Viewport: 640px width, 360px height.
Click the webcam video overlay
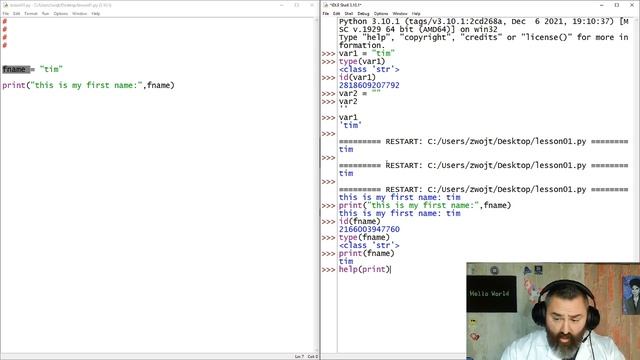pos(553,311)
